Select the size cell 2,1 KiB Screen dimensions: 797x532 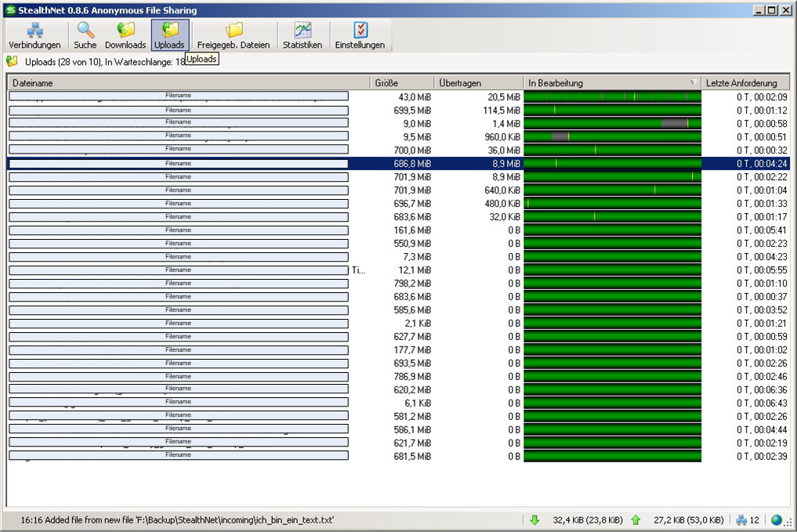click(x=418, y=323)
